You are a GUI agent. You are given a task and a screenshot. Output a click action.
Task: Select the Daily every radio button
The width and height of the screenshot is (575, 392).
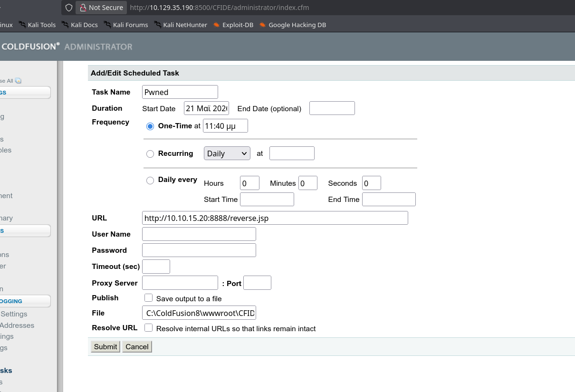point(150,180)
